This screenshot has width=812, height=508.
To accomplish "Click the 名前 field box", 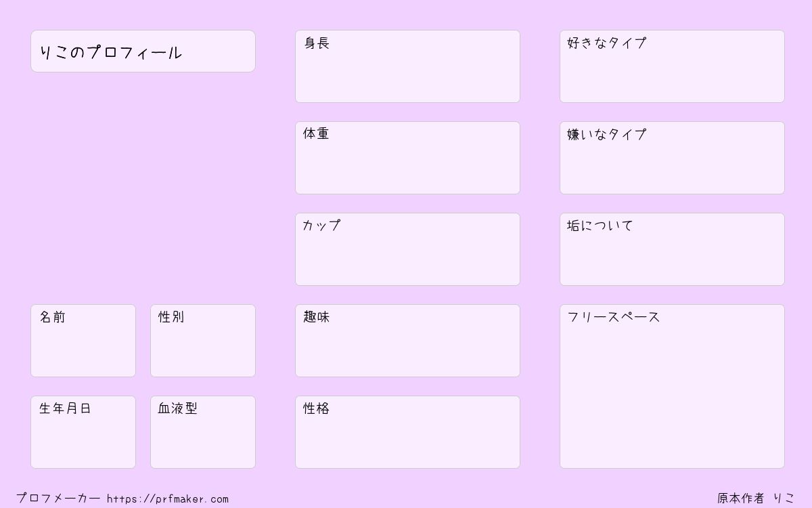I will coord(83,341).
